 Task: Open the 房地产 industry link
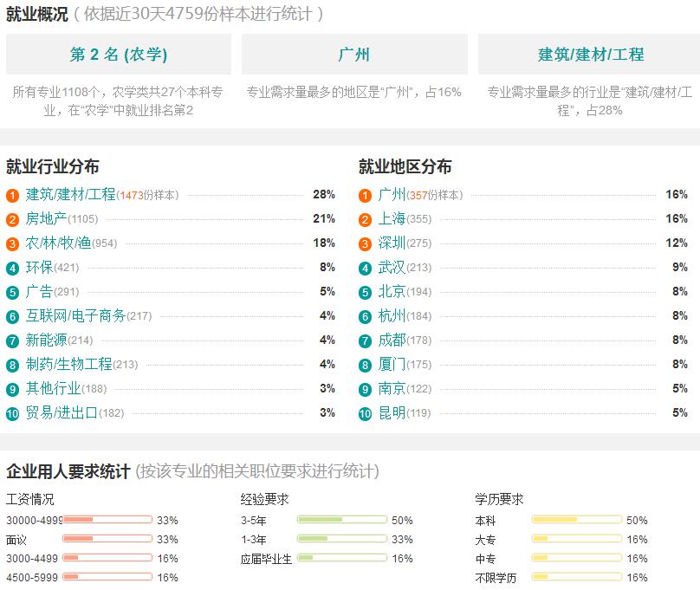tap(46, 218)
